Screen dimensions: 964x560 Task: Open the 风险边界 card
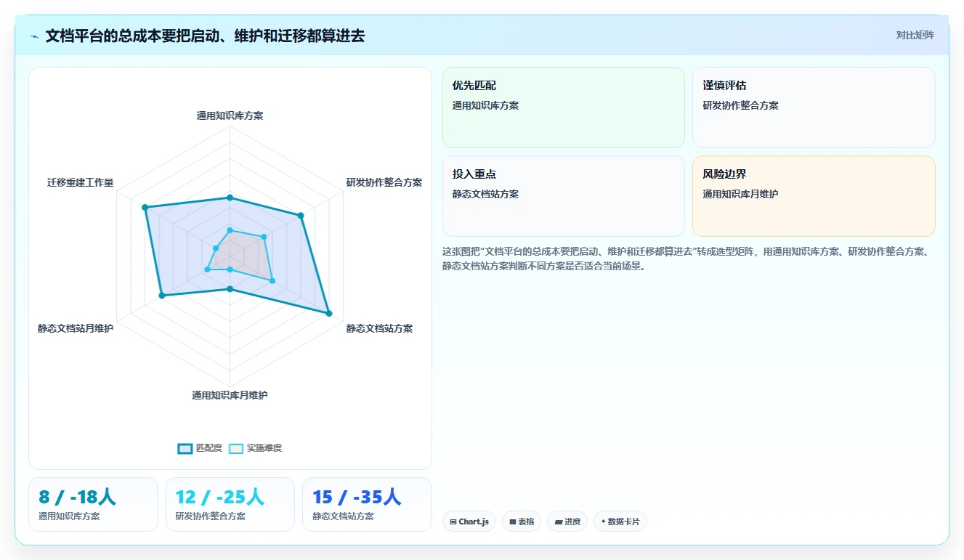[814, 196]
